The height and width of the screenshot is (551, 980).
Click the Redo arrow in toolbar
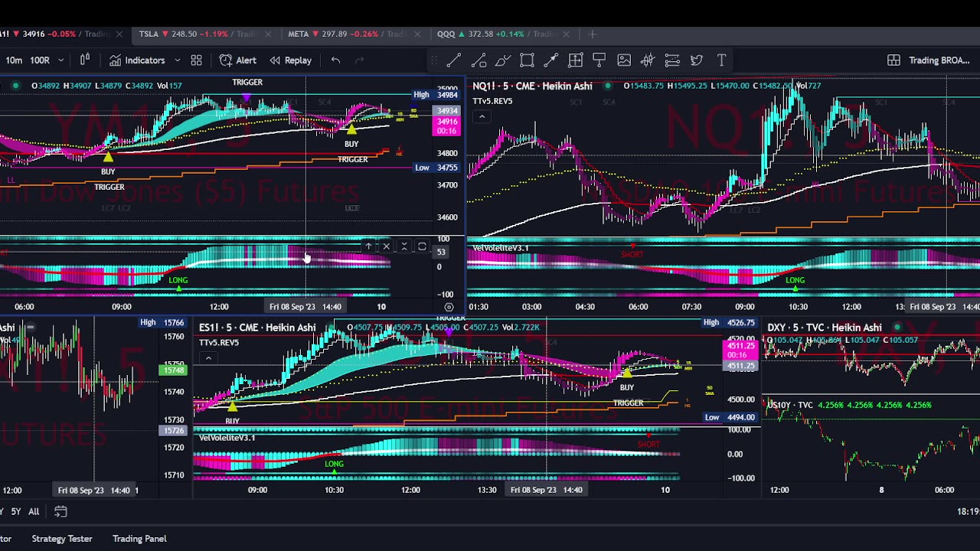tap(360, 60)
